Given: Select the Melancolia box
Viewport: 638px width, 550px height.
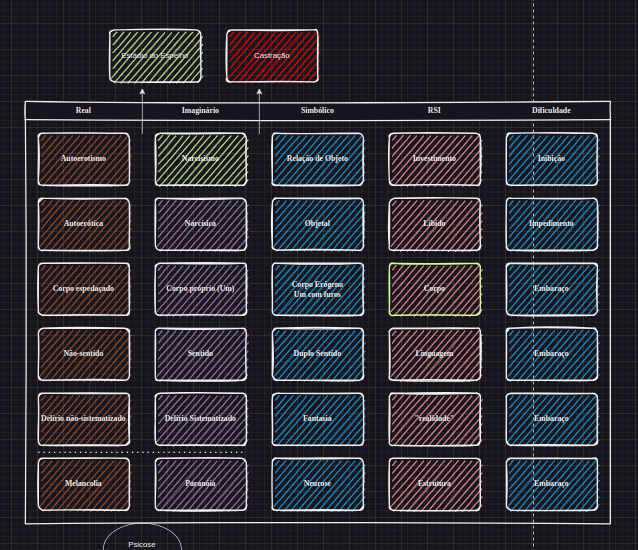Looking at the screenshot, I should pos(84,483).
